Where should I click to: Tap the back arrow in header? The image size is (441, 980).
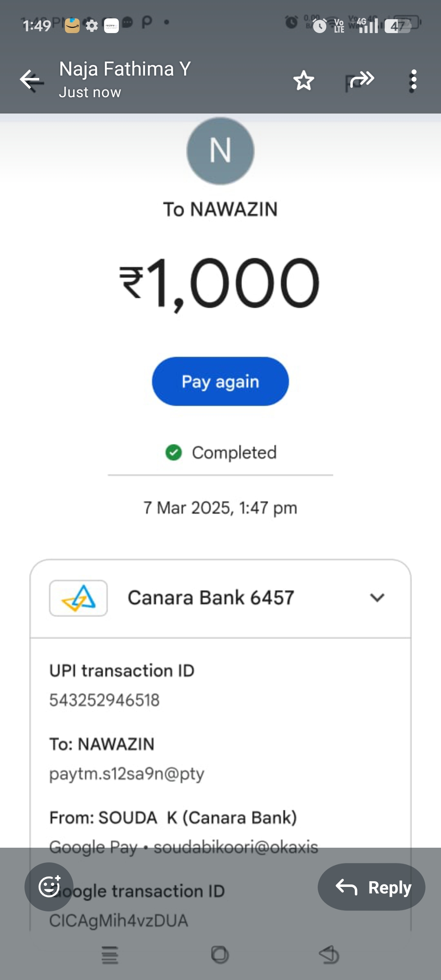click(30, 80)
